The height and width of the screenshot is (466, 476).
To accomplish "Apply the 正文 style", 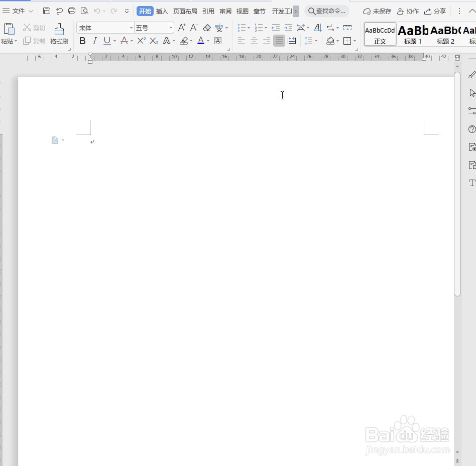I will (380, 34).
